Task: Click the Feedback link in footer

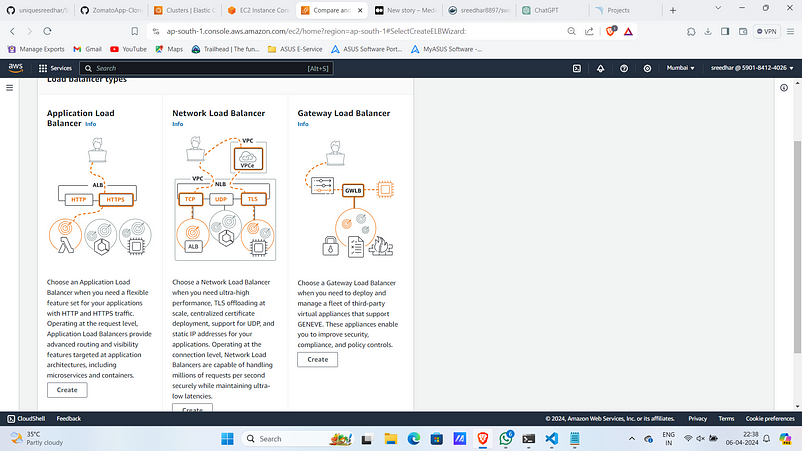Action: click(x=69, y=418)
